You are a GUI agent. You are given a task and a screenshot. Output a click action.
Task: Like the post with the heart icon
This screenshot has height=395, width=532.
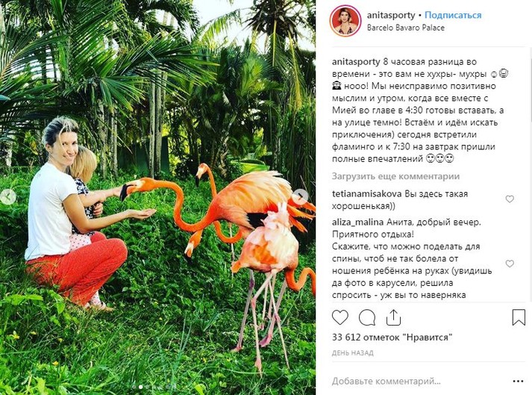pos(340,317)
